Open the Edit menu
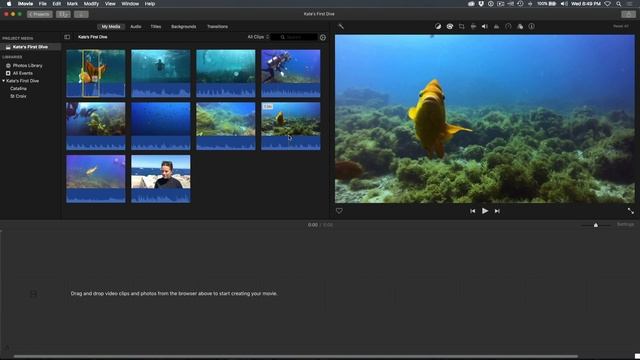 56,4
